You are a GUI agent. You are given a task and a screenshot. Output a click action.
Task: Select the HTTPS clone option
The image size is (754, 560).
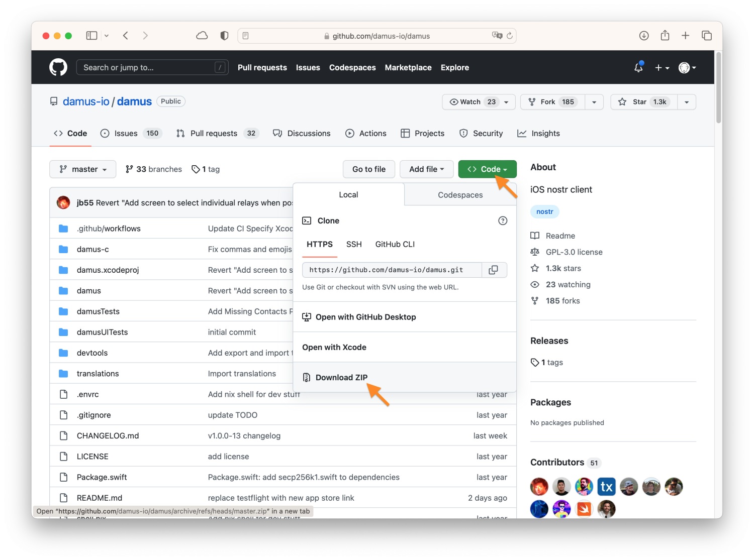320,244
